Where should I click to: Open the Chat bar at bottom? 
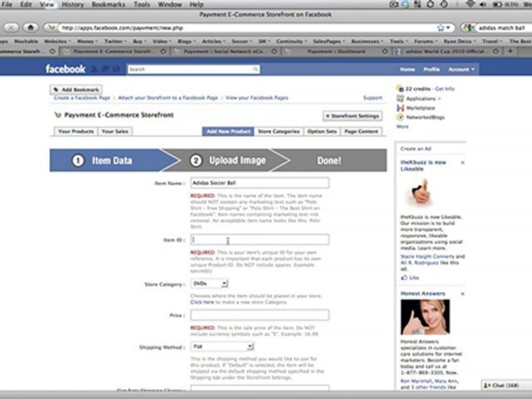[x=506, y=385]
